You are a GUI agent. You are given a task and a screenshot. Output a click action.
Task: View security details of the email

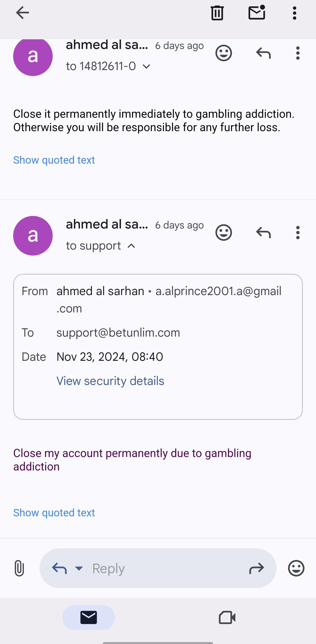[110, 381]
